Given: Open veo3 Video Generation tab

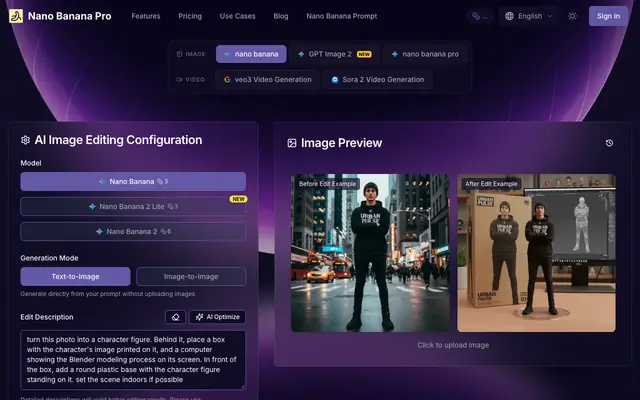Looking at the screenshot, I should pos(268,80).
